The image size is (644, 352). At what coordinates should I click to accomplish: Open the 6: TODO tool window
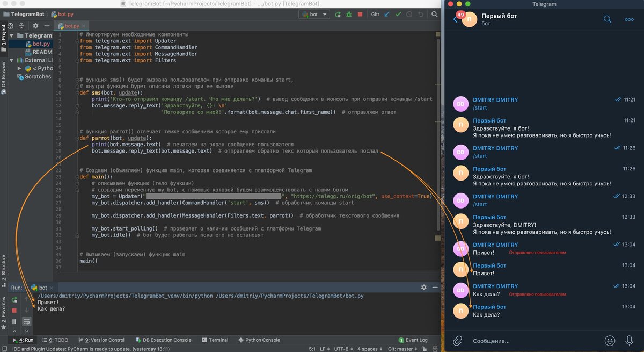55,340
